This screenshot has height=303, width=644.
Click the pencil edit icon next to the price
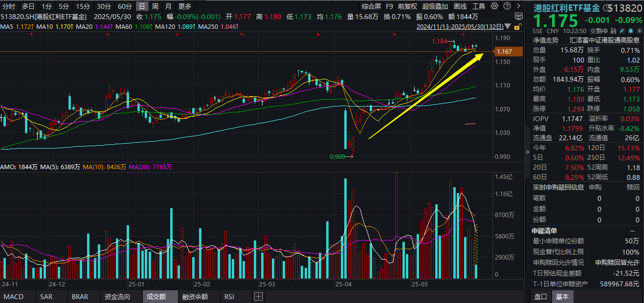(x=622, y=30)
